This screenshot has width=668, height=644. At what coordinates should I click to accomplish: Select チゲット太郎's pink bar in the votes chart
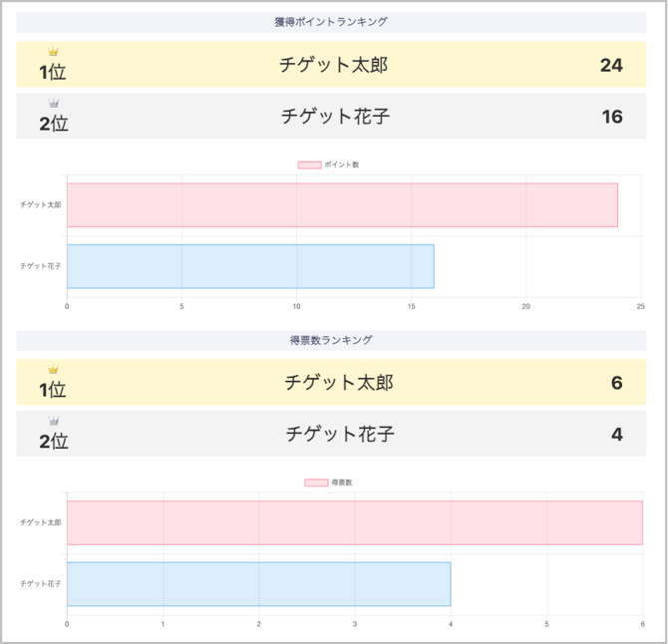coord(354,523)
